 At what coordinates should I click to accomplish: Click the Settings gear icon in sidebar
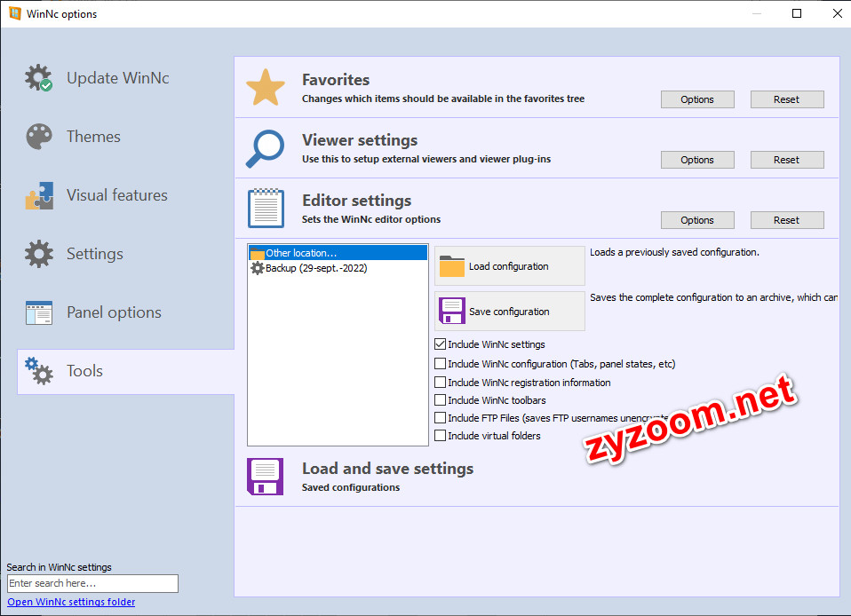point(39,254)
